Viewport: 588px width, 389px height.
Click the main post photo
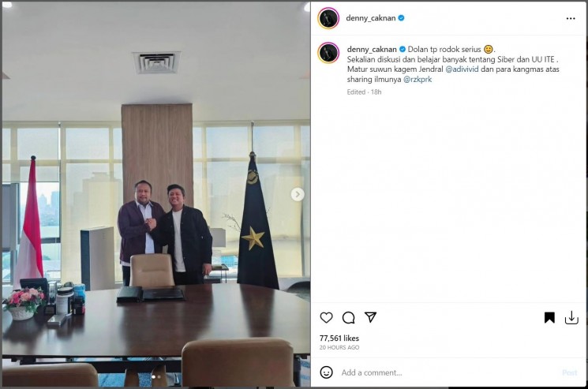pos(156,194)
